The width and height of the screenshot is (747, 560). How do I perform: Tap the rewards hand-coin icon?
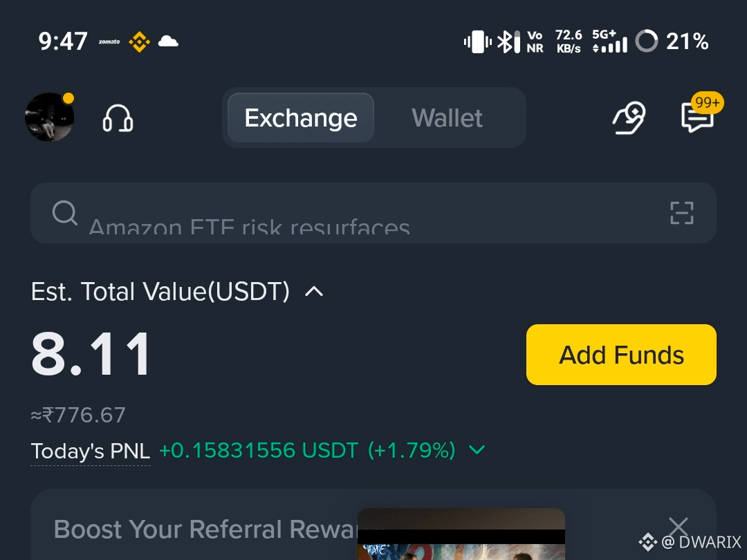(629, 118)
